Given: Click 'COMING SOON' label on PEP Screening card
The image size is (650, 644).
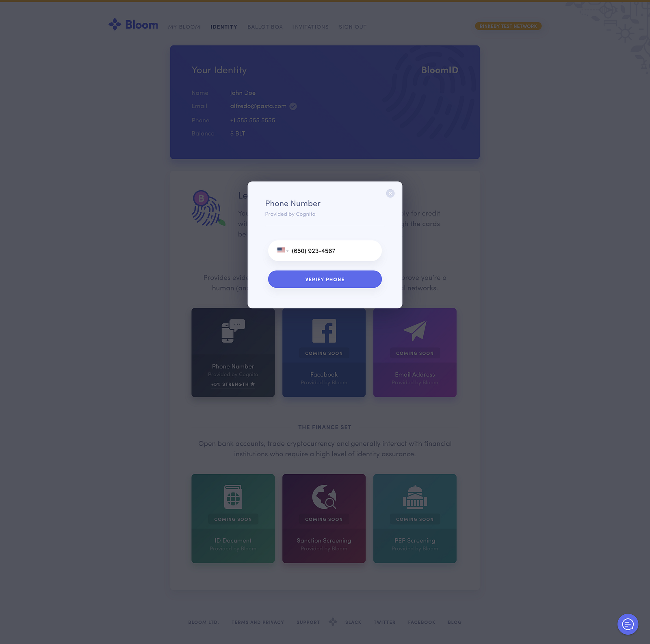Looking at the screenshot, I should tap(415, 519).
